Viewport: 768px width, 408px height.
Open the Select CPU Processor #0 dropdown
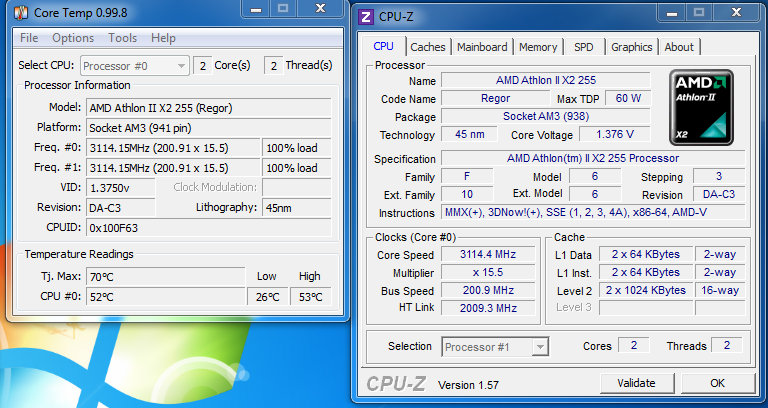[x=135, y=66]
